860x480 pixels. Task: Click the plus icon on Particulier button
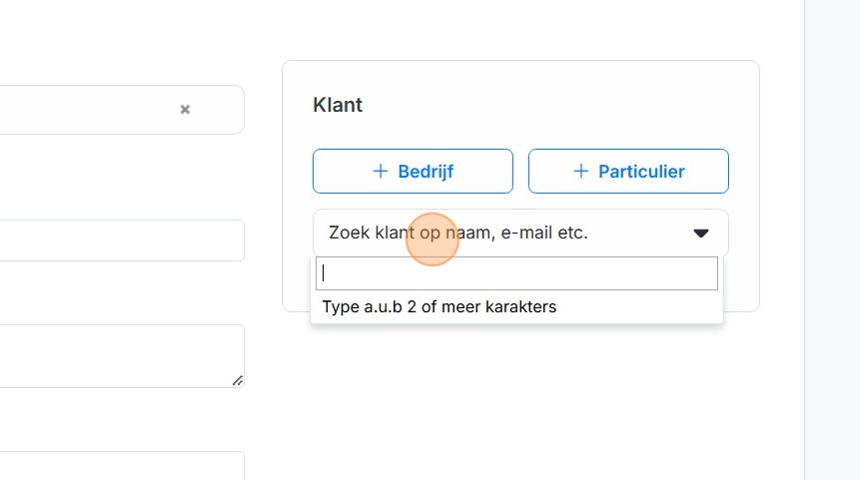(x=581, y=171)
